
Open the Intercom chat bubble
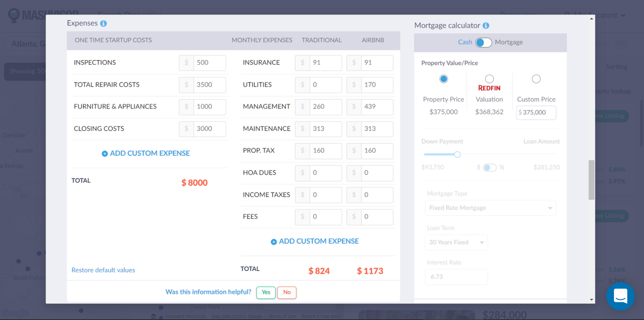(x=621, y=296)
